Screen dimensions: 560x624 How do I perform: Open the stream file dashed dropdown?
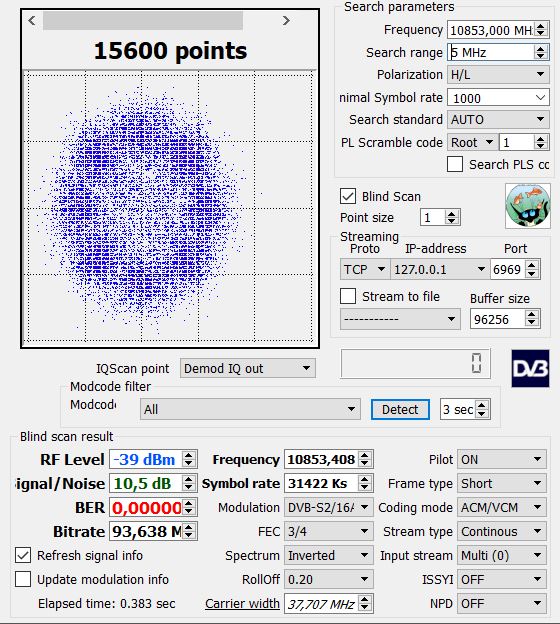click(x=400, y=319)
